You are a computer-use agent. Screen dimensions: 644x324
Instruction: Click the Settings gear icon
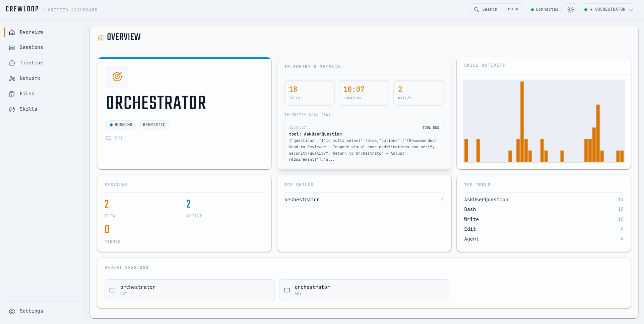pyautogui.click(x=12, y=311)
